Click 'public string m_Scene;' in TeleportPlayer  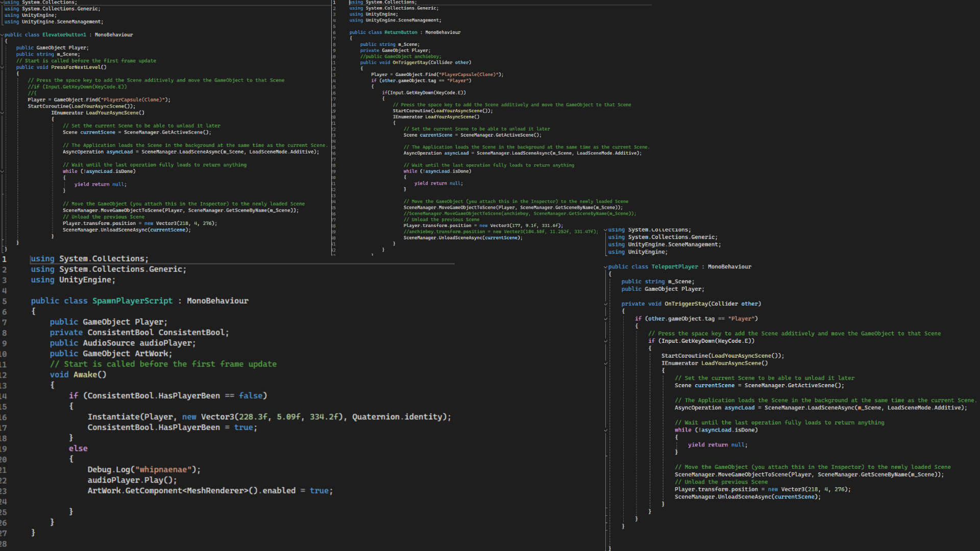coord(658,282)
